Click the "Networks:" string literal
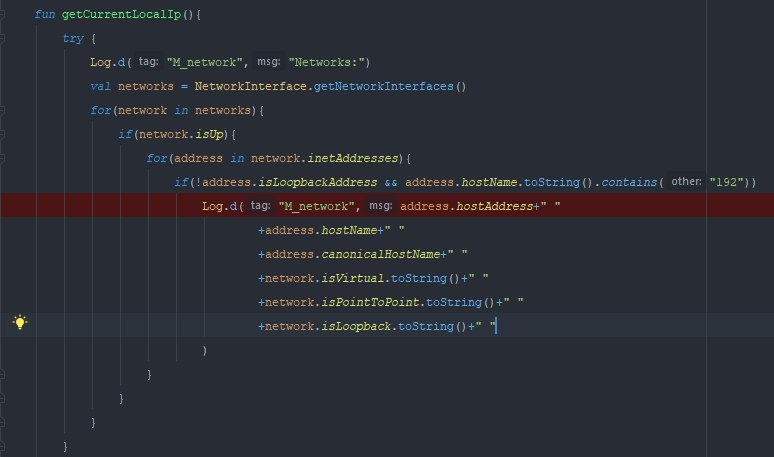 (326, 62)
